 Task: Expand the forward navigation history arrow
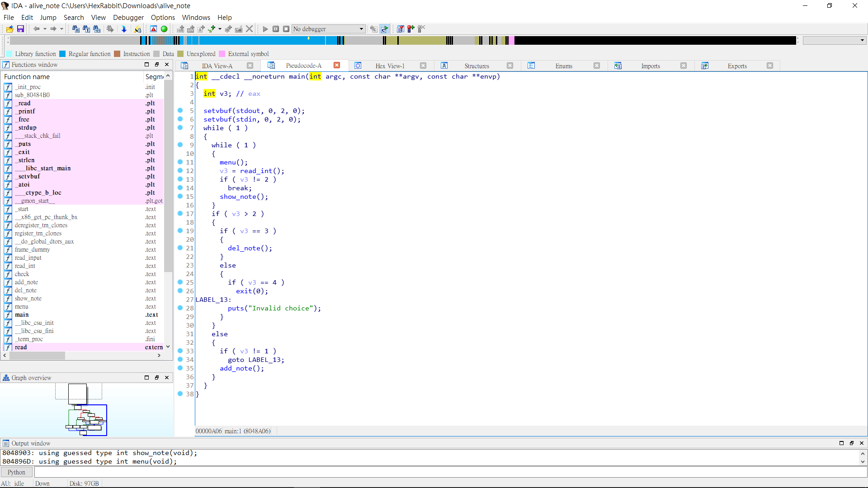[x=61, y=29]
